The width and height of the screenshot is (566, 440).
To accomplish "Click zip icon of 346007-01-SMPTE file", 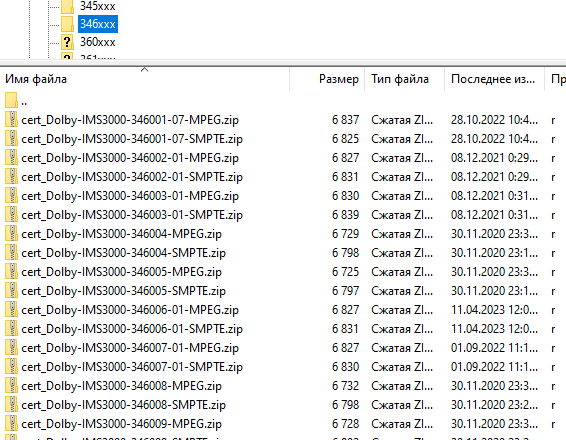I will point(11,366).
